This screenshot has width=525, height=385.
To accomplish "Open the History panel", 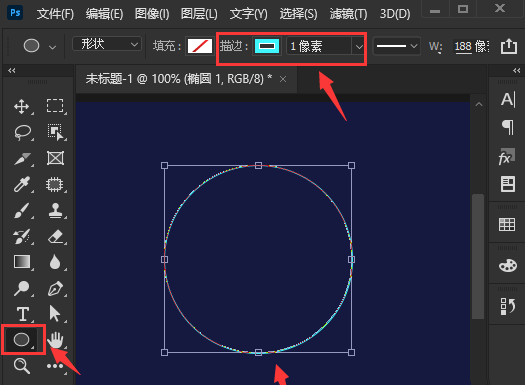I will [x=508, y=306].
